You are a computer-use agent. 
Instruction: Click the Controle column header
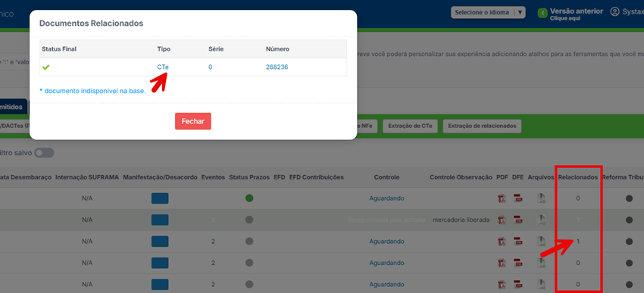pyautogui.click(x=386, y=177)
